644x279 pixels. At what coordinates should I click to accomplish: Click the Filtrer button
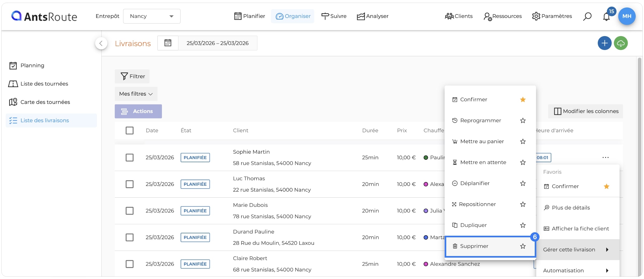132,76
